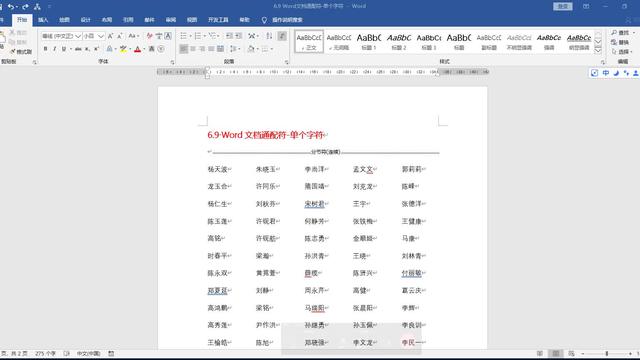Click the IME person icon
Screen dimensions: 640x360
click(x=636, y=73)
